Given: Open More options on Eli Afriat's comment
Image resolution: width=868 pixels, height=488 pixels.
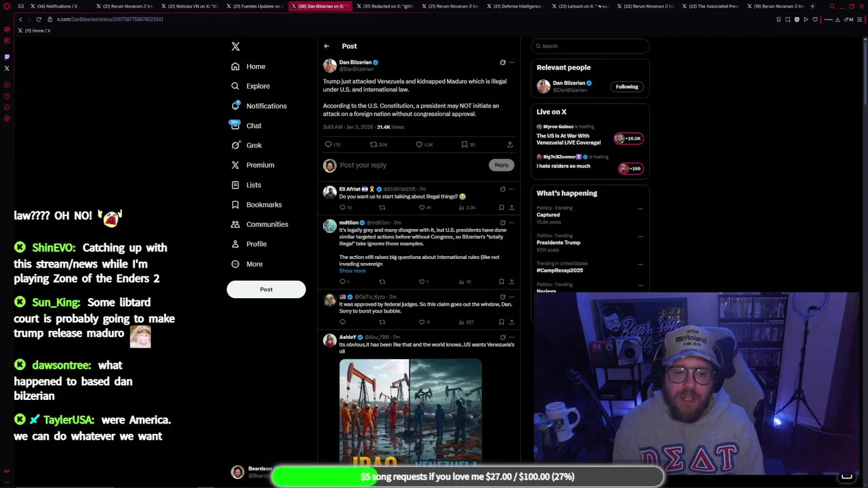Looking at the screenshot, I should coord(511,189).
